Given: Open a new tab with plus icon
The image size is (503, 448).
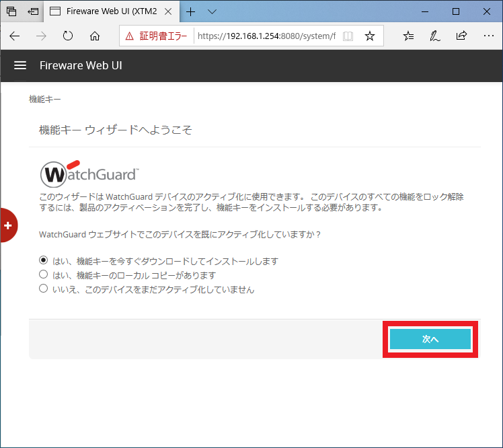Looking at the screenshot, I should [x=190, y=12].
